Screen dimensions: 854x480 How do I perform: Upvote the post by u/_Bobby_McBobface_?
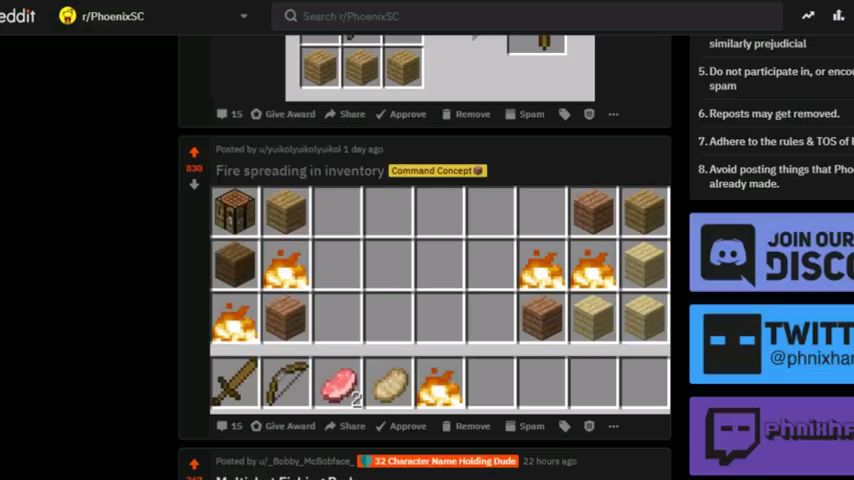tap(194, 464)
